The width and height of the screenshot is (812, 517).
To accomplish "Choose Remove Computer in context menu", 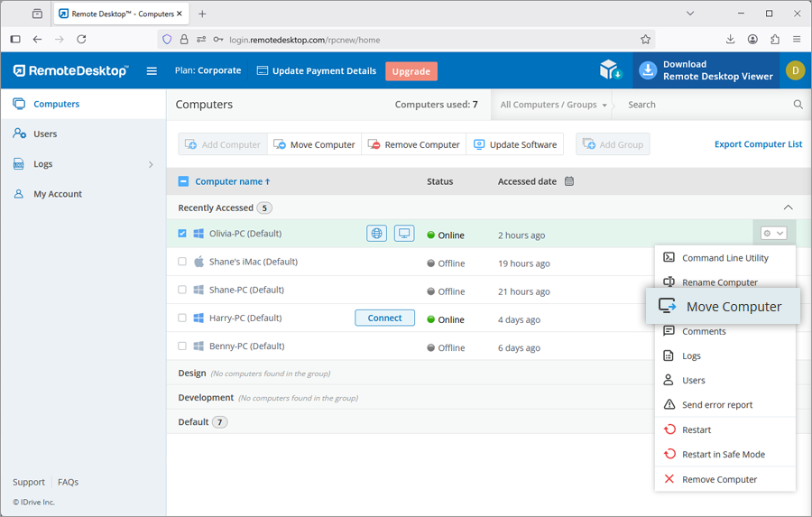I will pyautogui.click(x=725, y=479).
